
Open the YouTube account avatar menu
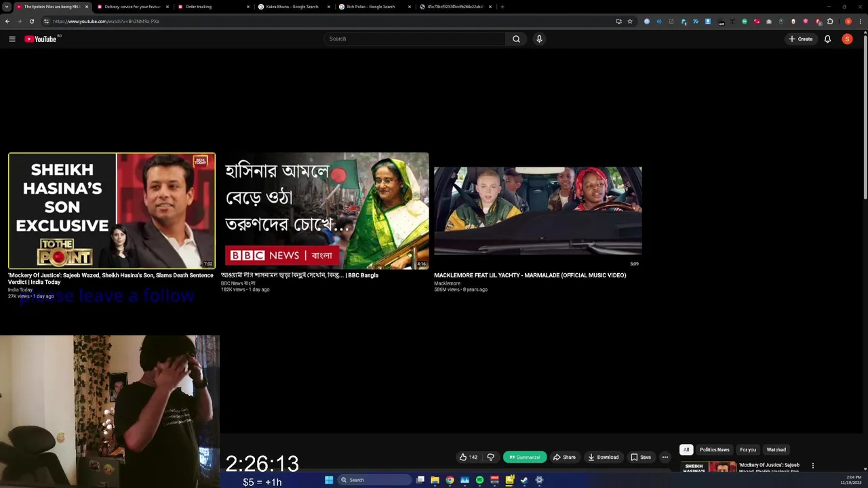(x=847, y=39)
